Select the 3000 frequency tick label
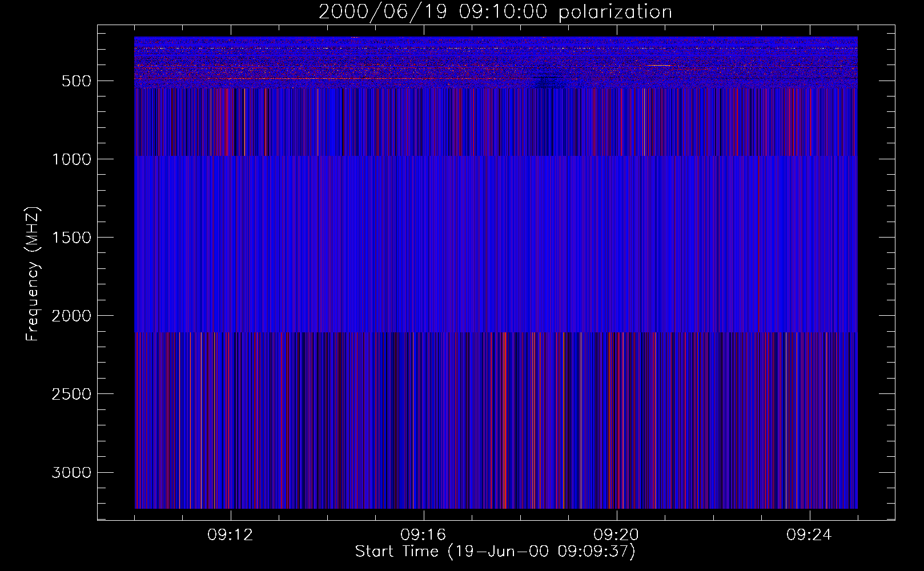 click(x=71, y=472)
